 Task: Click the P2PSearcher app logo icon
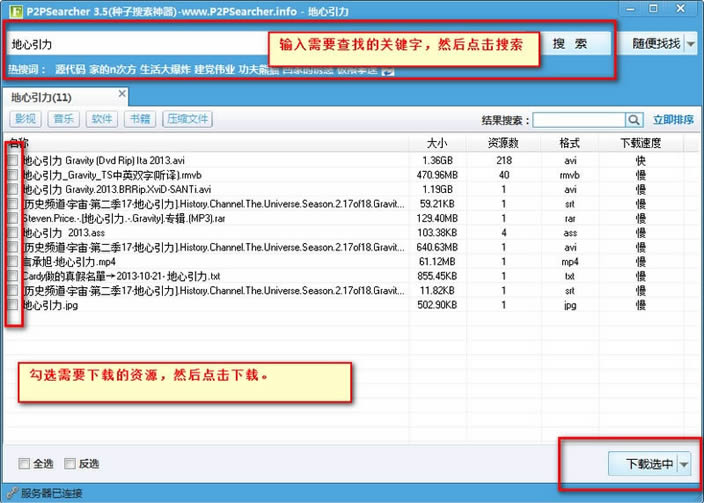tap(16, 11)
